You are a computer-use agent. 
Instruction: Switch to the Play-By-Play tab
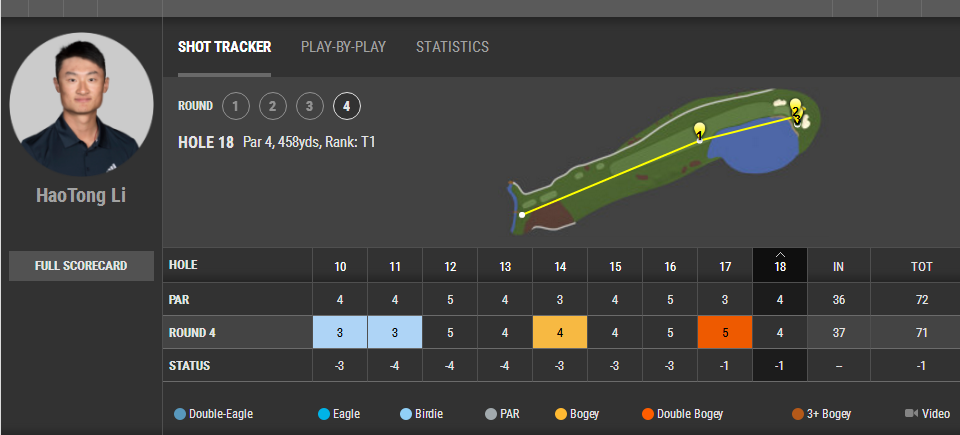point(343,47)
